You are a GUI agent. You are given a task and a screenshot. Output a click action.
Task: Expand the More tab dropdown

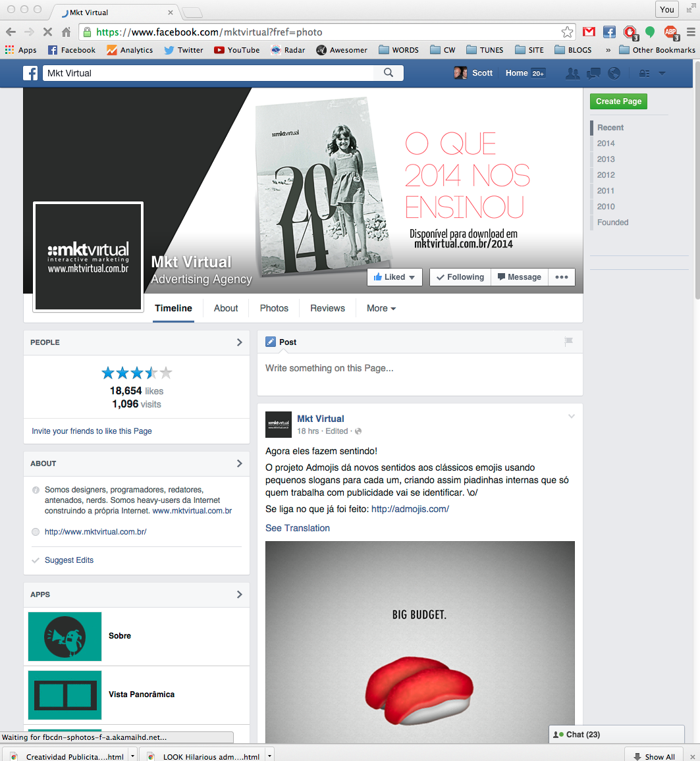[381, 308]
